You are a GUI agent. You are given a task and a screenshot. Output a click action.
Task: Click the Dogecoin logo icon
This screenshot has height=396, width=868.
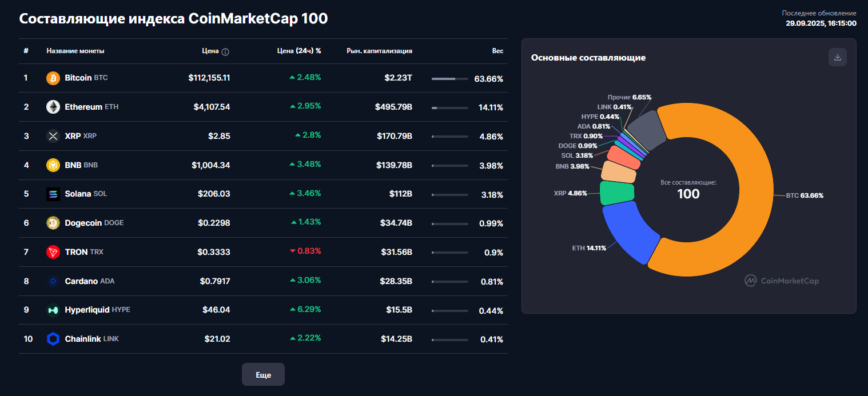[53, 223]
